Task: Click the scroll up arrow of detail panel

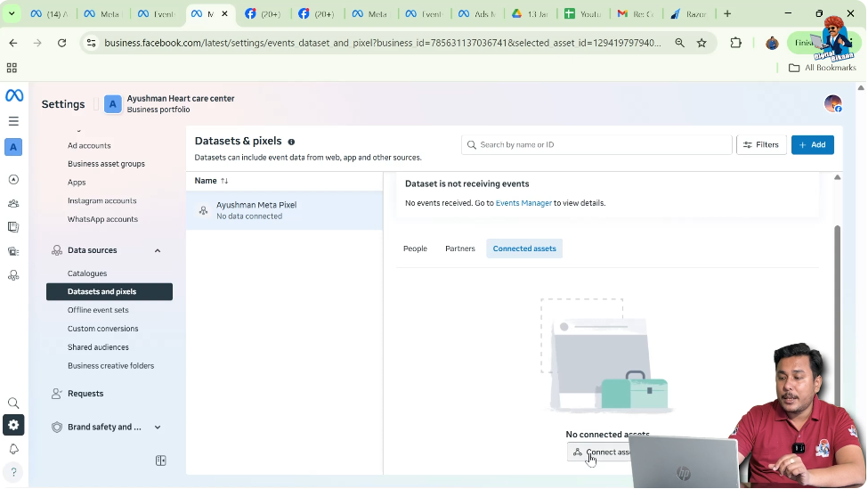Action: (838, 178)
